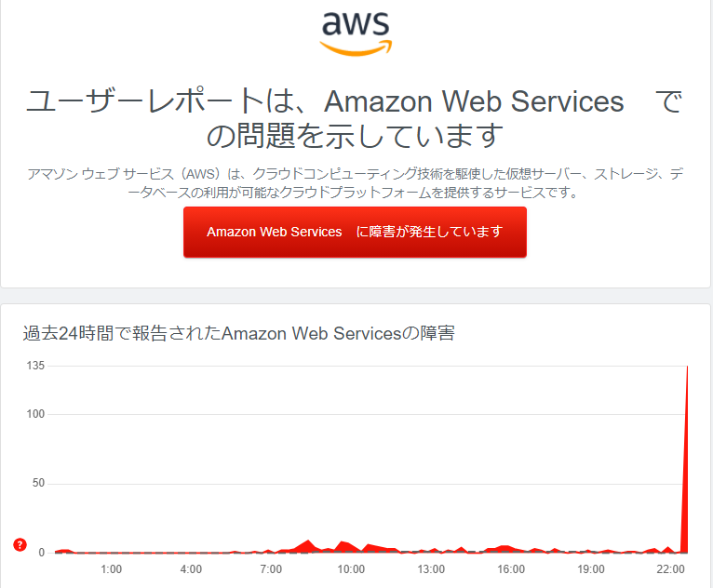Image resolution: width=713 pixels, height=588 pixels.
Task: Click the 135 value on the y-axis
Action: click(x=35, y=366)
